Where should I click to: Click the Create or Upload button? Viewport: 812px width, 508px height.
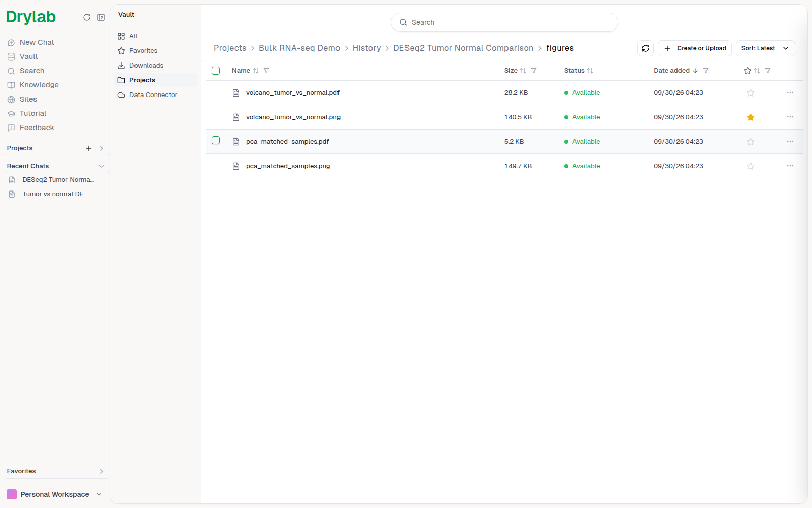pyautogui.click(x=695, y=48)
